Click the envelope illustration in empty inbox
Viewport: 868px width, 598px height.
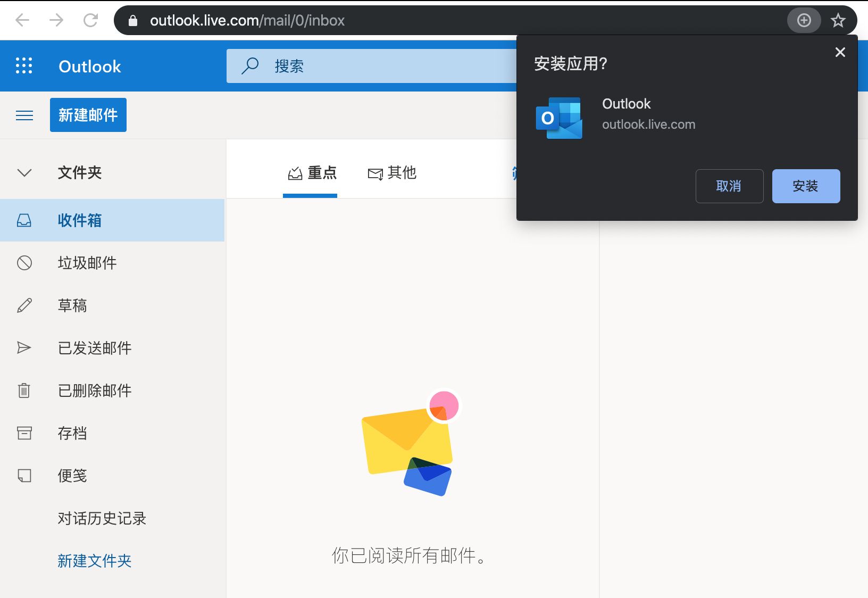point(410,443)
